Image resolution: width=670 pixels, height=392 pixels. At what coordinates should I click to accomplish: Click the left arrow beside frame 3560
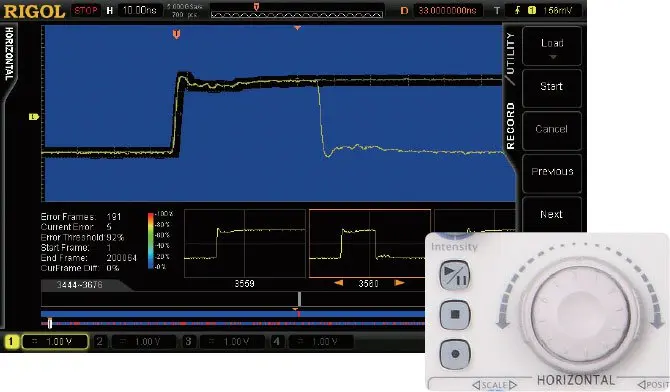338,283
